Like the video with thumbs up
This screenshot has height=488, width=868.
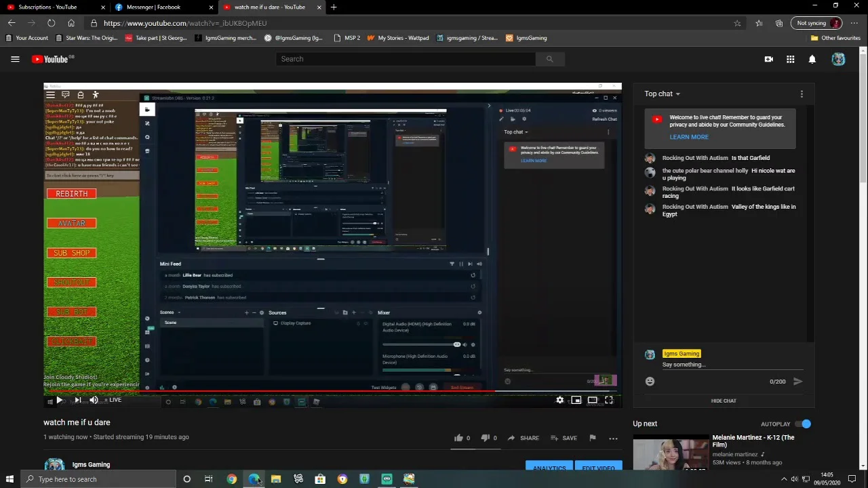point(458,438)
